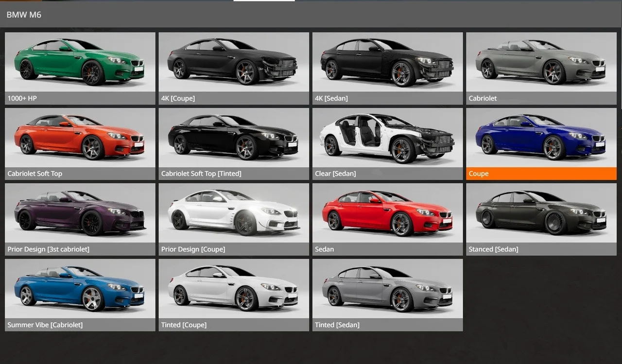Select the Stanced [Sedan] dark car
Viewport: 622px width, 364px height.
tap(541, 213)
